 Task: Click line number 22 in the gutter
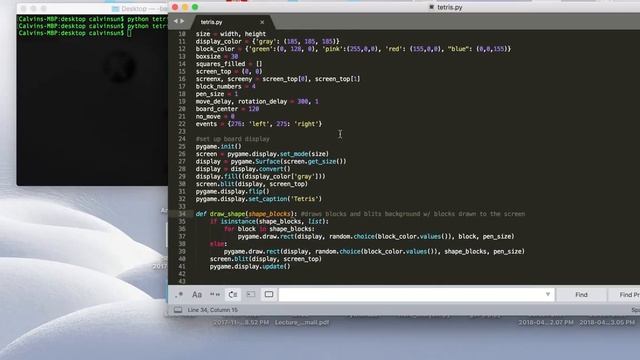point(182,124)
